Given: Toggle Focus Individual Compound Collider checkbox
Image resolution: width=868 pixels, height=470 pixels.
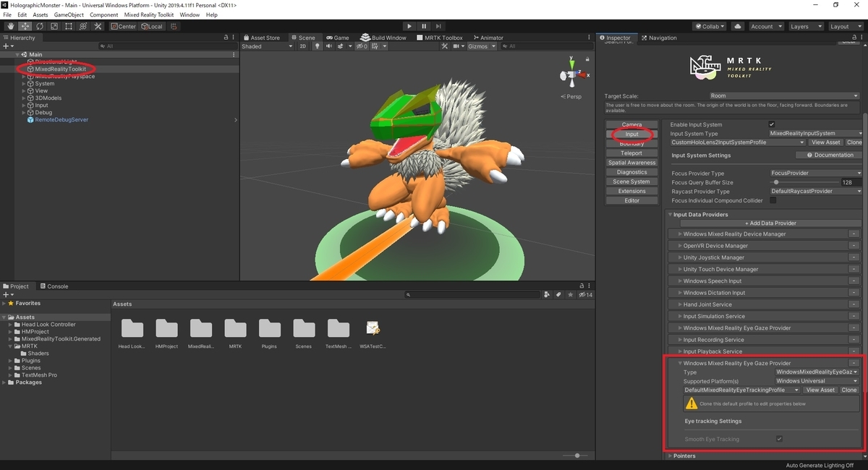Looking at the screenshot, I should click(773, 200).
